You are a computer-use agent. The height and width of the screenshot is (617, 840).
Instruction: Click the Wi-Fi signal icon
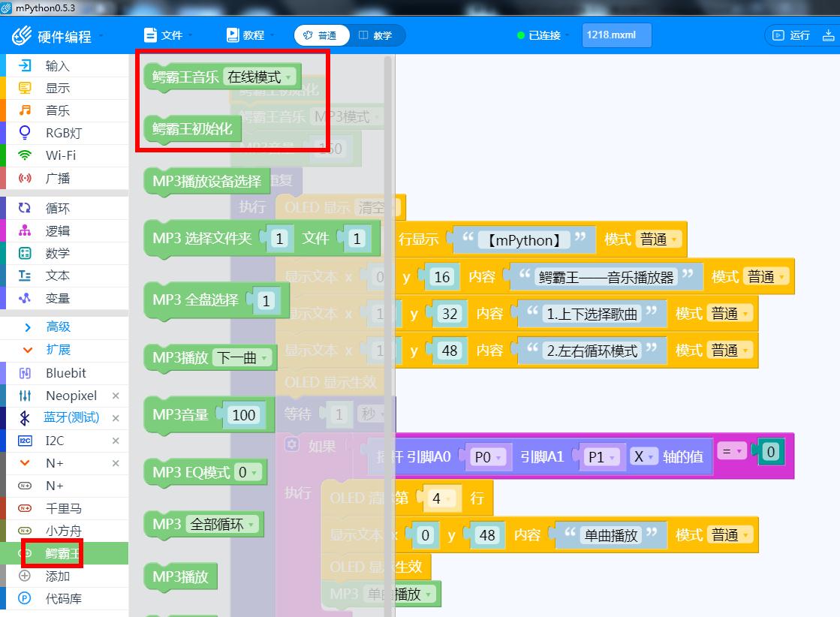tap(25, 155)
